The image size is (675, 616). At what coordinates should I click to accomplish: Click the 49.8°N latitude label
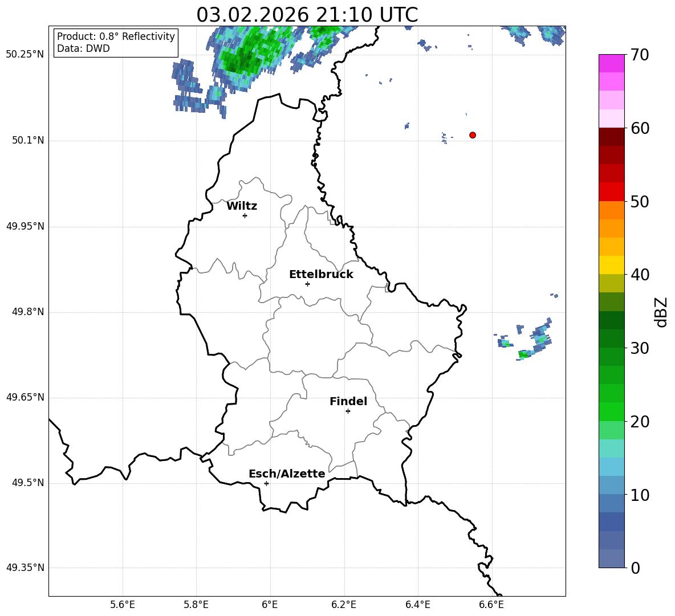(28, 312)
